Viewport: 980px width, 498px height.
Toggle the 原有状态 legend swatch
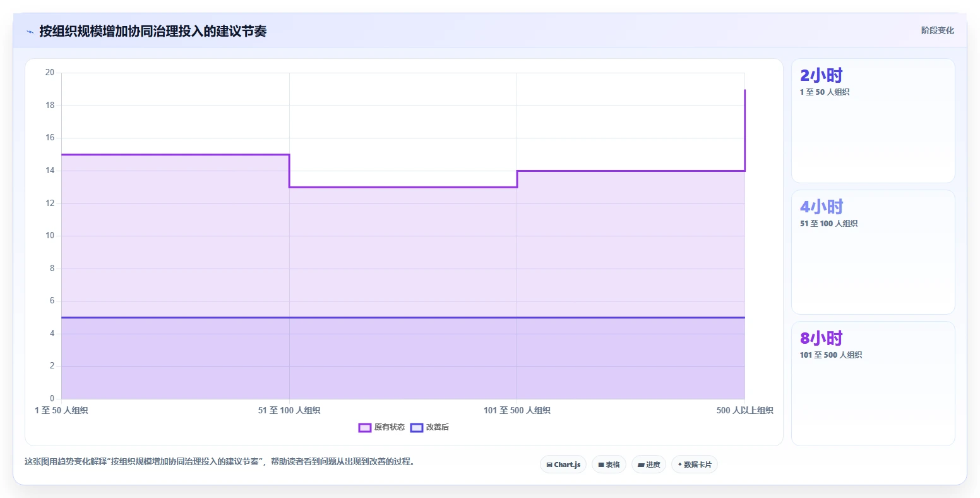pos(364,428)
